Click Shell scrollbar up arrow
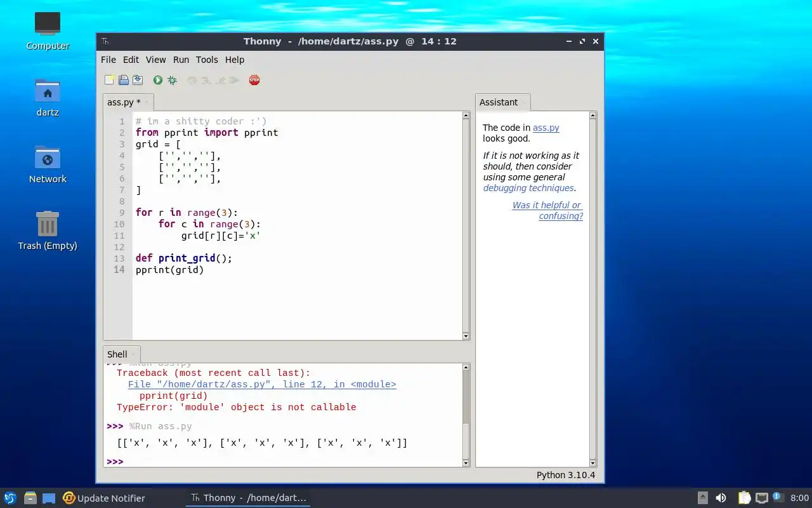 [x=466, y=367]
